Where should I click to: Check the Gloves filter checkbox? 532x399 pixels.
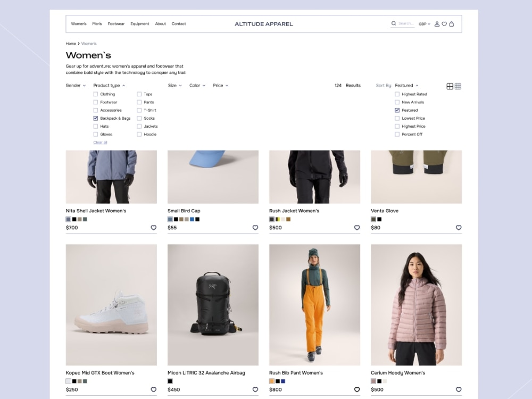[x=96, y=135]
